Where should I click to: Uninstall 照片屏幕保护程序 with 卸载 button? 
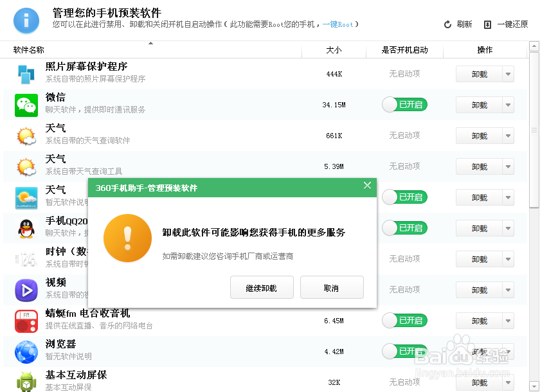(x=479, y=75)
